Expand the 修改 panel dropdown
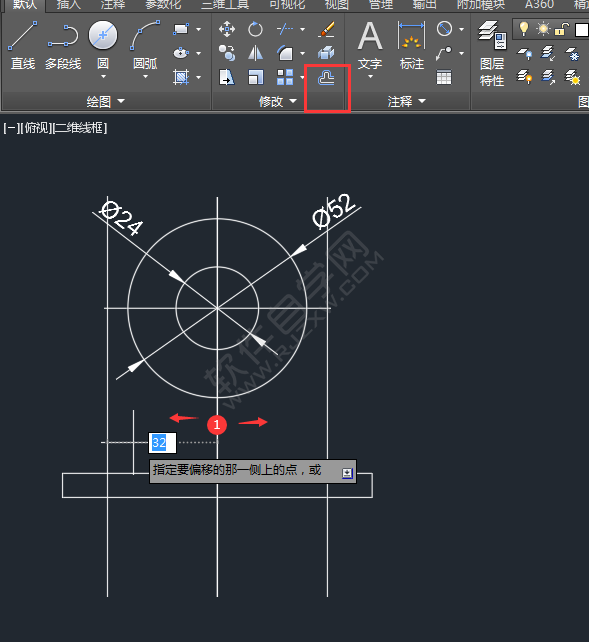The width and height of the screenshot is (589, 642). pyautogui.click(x=278, y=101)
